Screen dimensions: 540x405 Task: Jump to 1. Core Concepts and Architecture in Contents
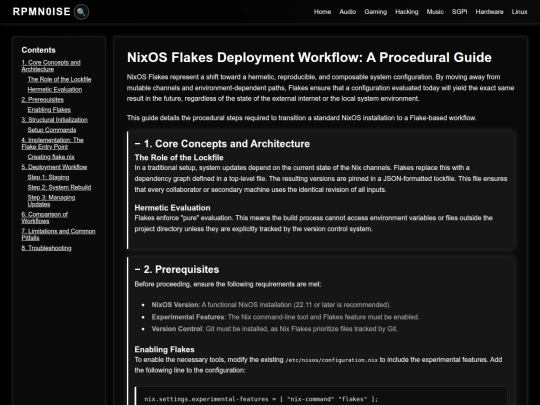click(51, 66)
